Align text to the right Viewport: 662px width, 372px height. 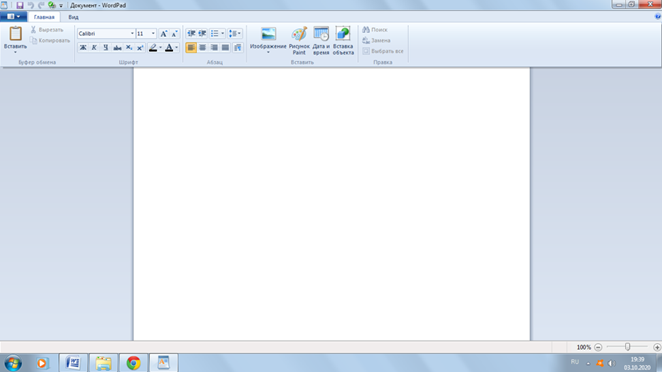(x=214, y=48)
